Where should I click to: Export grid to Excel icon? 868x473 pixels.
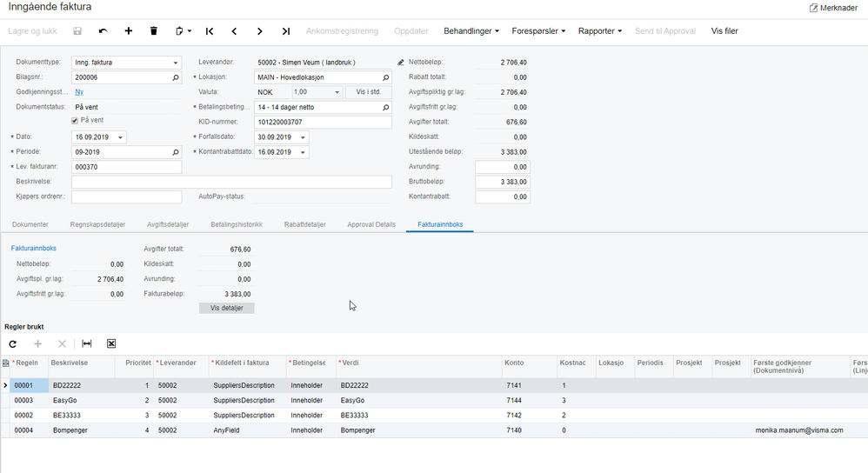[x=111, y=343]
